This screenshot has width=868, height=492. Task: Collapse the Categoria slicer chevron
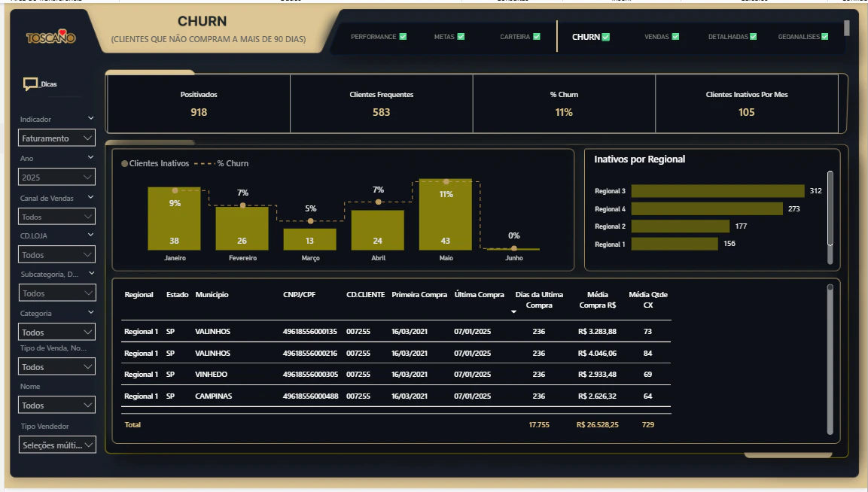point(91,312)
